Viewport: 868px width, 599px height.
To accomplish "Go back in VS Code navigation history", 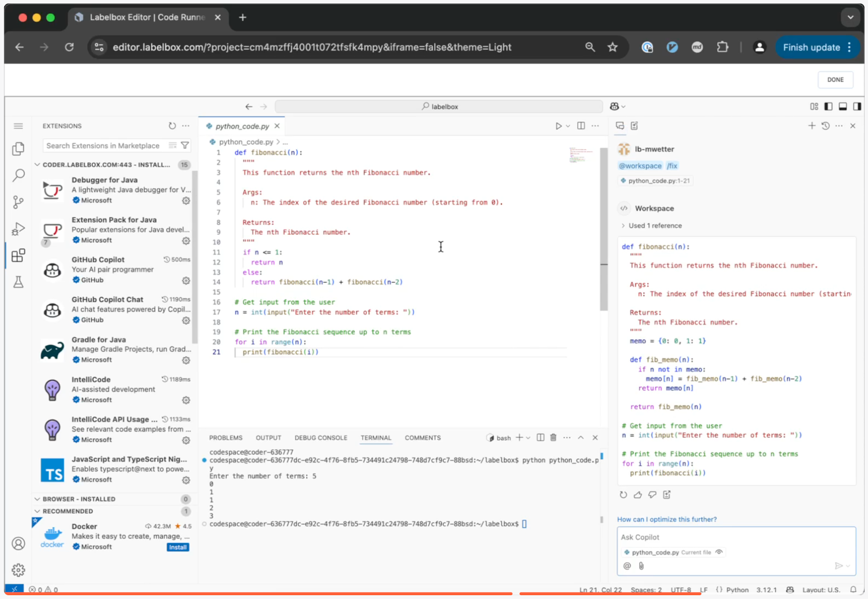I will [x=249, y=107].
